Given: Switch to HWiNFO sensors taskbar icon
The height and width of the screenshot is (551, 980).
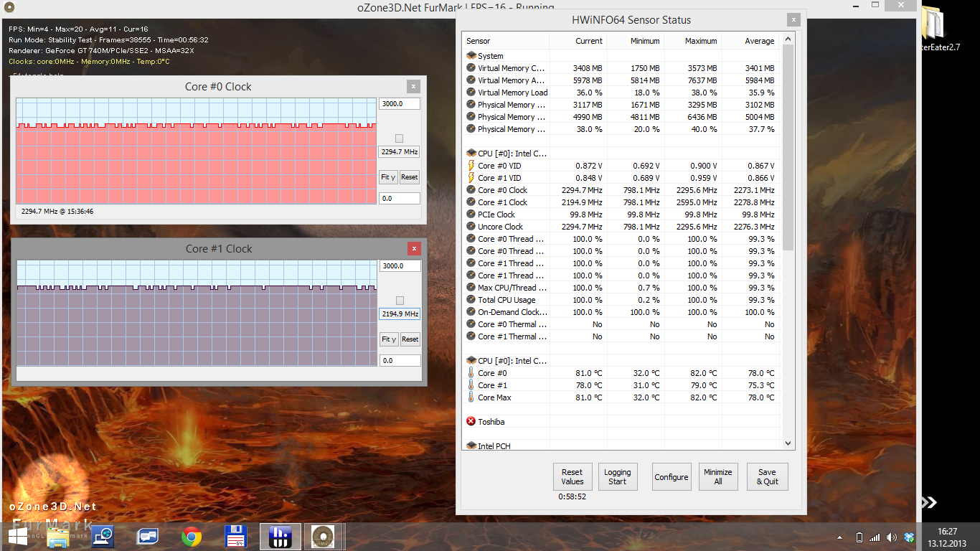Looking at the screenshot, I should click(281, 537).
